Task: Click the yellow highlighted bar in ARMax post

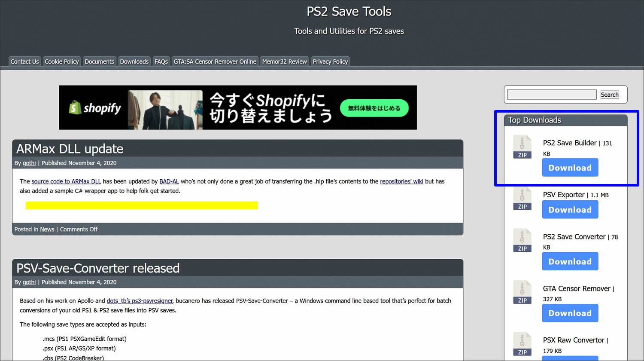Action: coord(142,205)
